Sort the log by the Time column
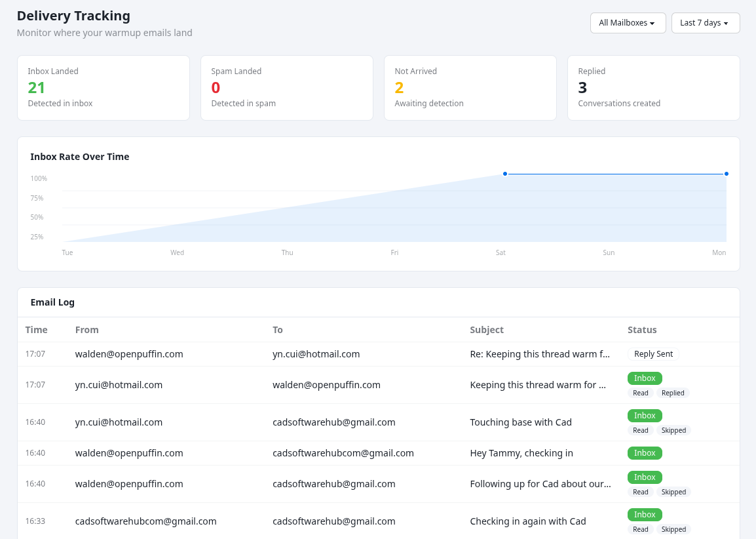The image size is (756, 539). tap(36, 330)
